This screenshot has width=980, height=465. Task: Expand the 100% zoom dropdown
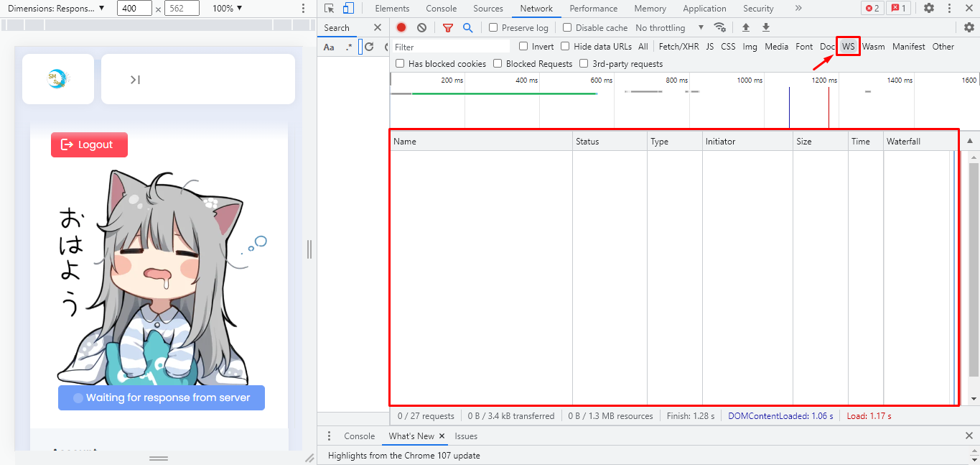pyautogui.click(x=227, y=9)
